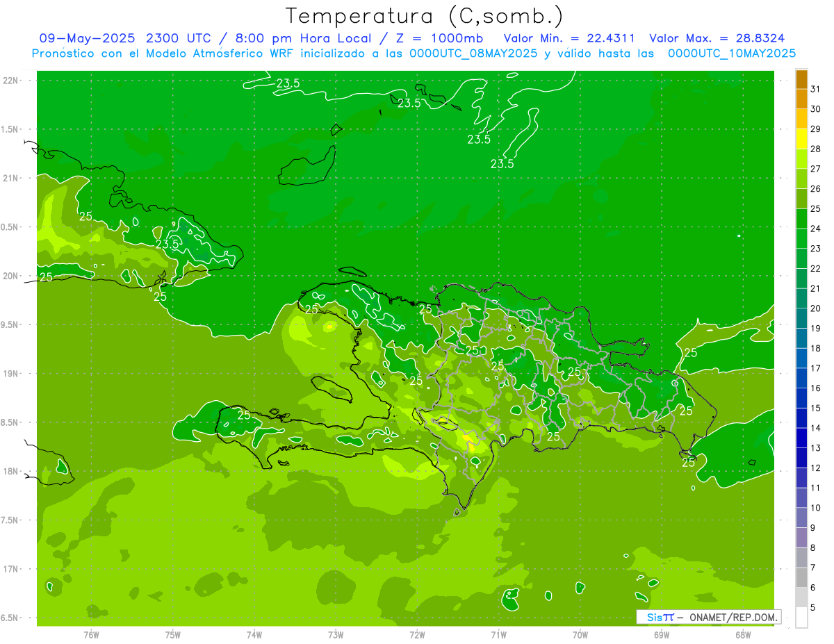The width and height of the screenshot is (834, 644).
Task: Click color scale label '24'
Action: 816,229
